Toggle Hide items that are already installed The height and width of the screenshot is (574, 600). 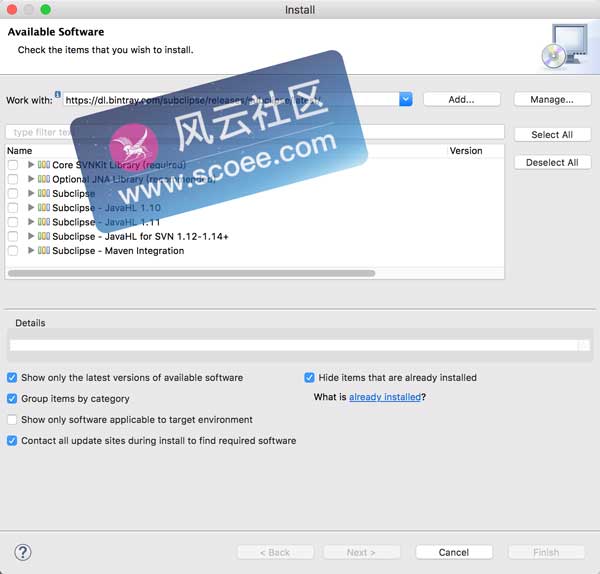(309, 378)
